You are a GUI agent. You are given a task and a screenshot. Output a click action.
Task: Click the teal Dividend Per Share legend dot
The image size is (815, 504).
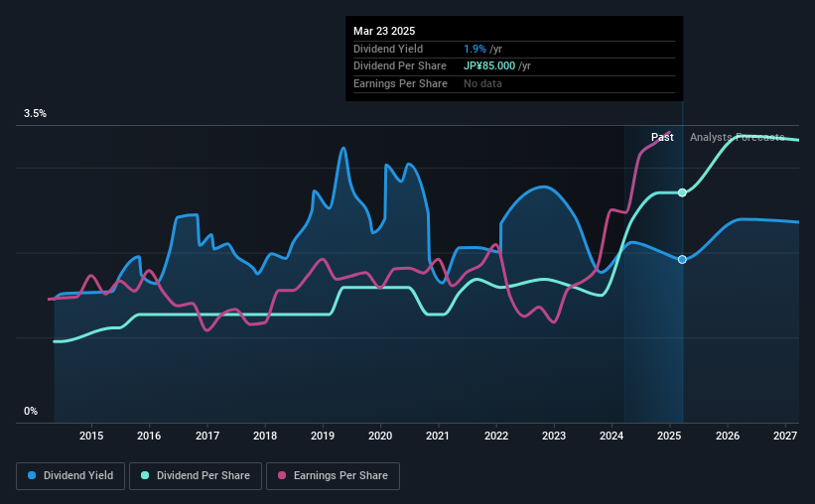145,475
